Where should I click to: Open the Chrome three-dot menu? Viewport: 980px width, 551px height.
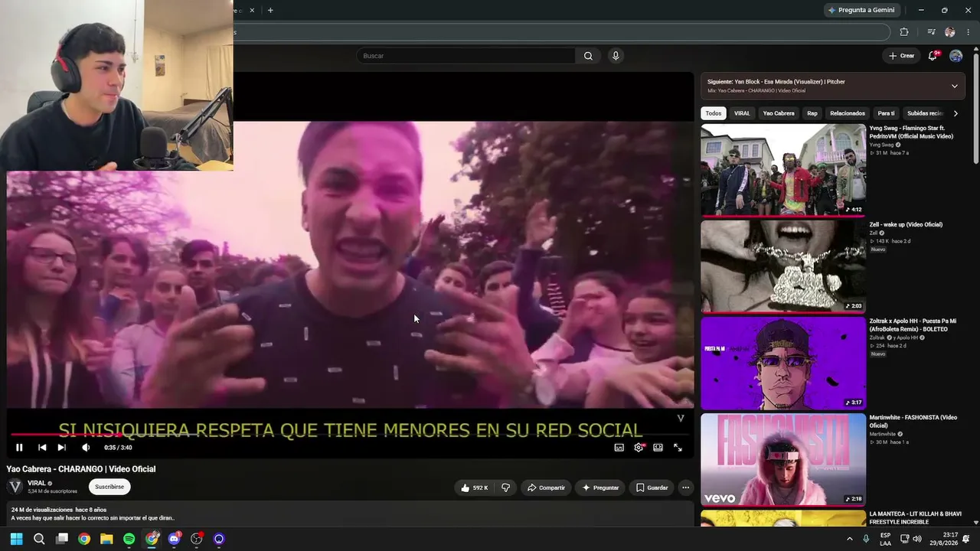968,32
